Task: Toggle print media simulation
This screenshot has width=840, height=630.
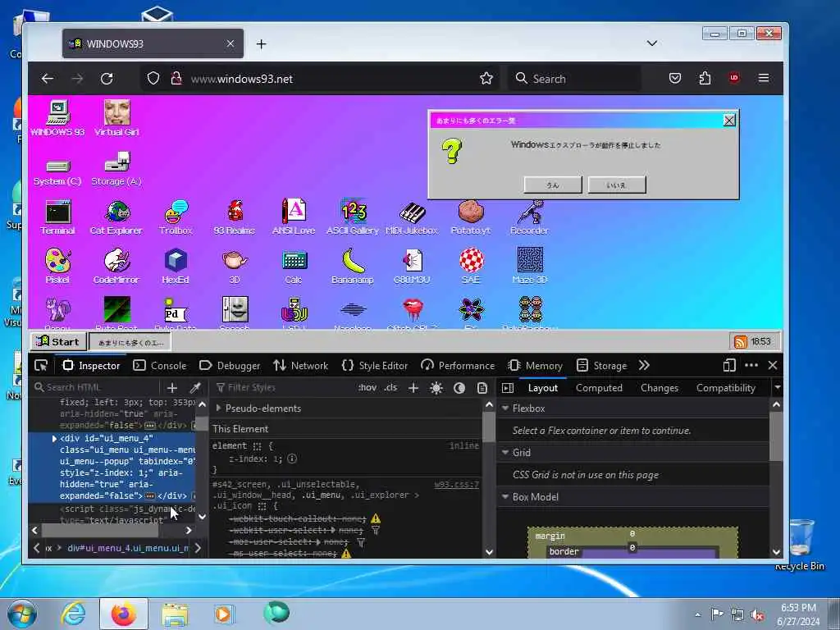Action: (482, 388)
